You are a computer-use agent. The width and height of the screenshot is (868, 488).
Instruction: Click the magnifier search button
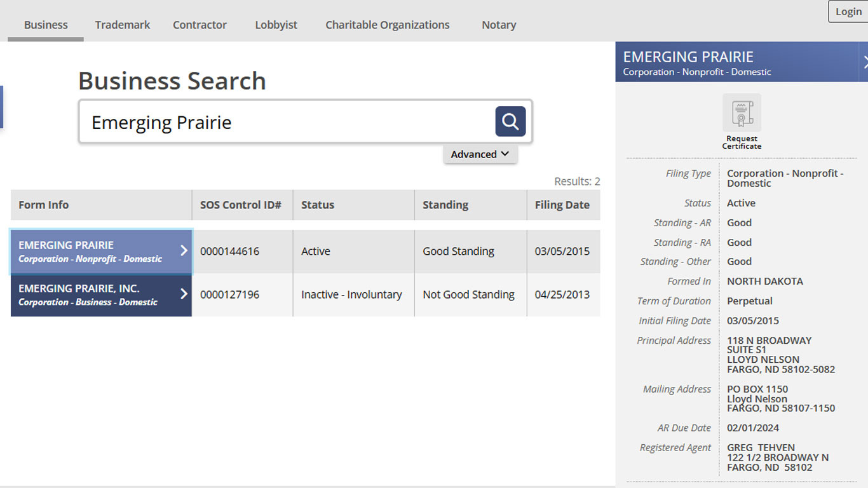[510, 121]
